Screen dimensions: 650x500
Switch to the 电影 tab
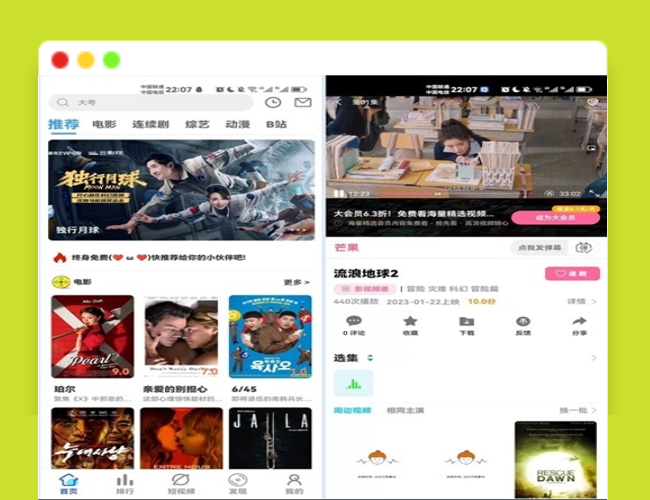[104, 124]
